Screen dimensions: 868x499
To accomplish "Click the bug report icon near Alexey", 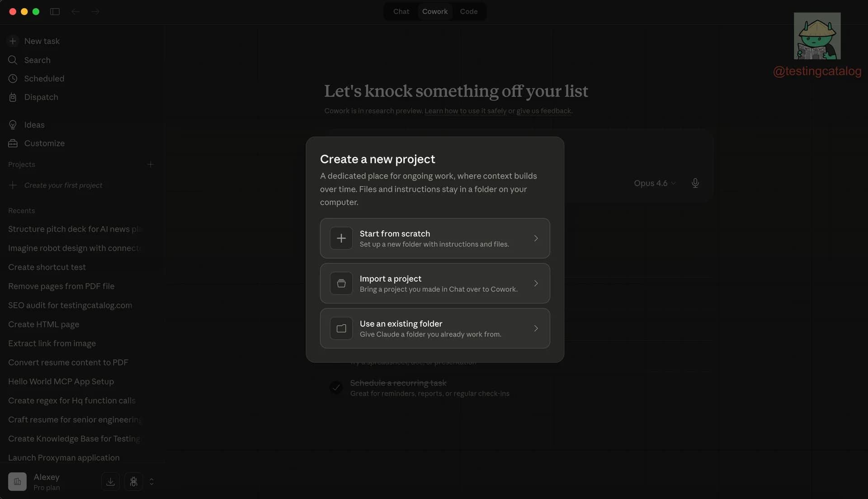I will coord(133,481).
